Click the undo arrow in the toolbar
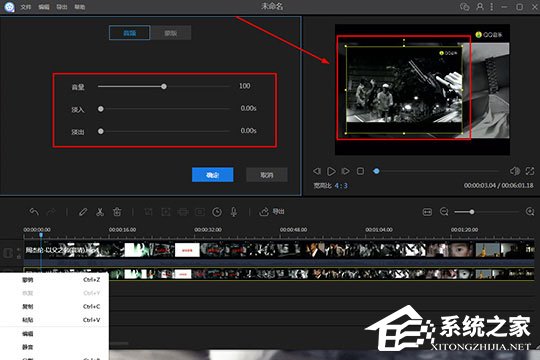 34,212
